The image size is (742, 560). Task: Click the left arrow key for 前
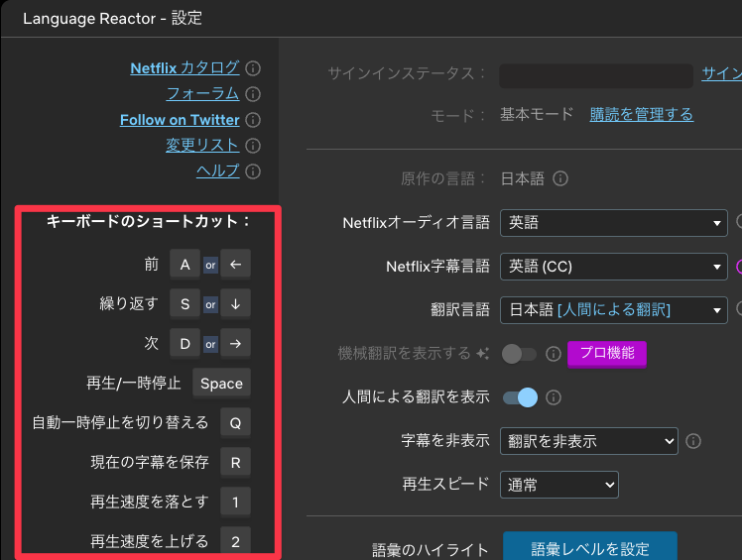tap(236, 265)
